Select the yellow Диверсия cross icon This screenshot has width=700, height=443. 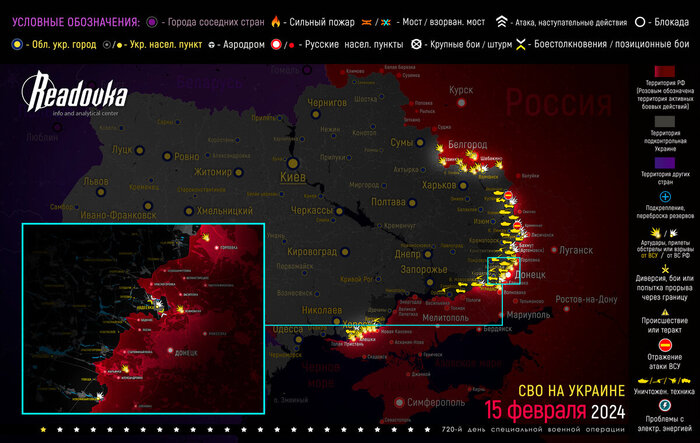(x=665, y=269)
